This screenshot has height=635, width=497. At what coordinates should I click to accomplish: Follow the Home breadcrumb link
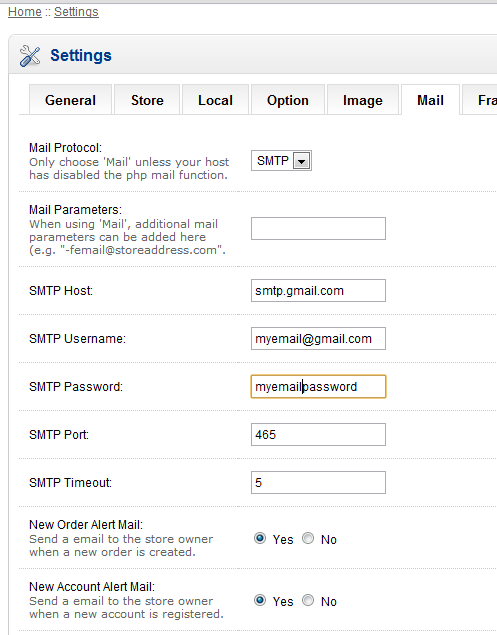(x=25, y=12)
